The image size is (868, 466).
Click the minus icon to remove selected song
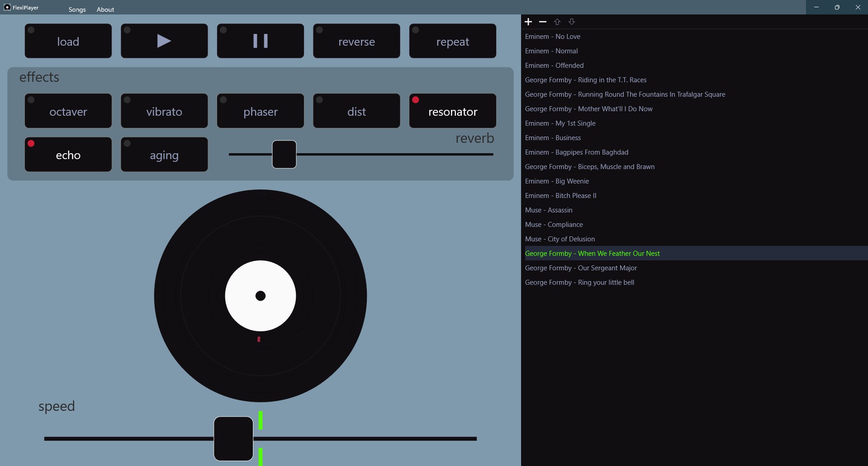(x=542, y=21)
